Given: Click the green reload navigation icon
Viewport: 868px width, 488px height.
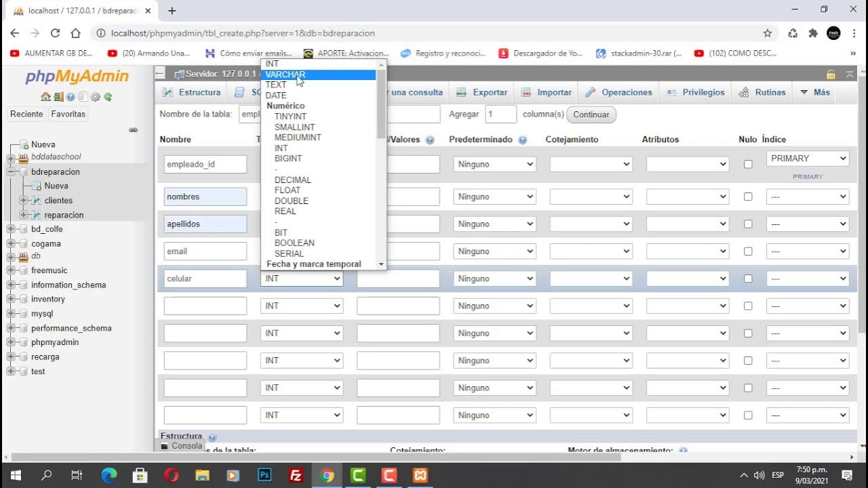Looking at the screenshot, I should pyautogui.click(x=108, y=97).
